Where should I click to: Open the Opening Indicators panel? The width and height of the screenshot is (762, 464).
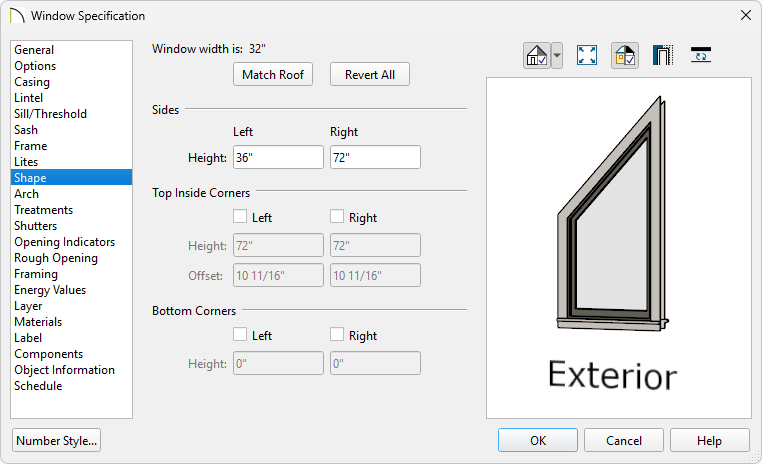71,242
